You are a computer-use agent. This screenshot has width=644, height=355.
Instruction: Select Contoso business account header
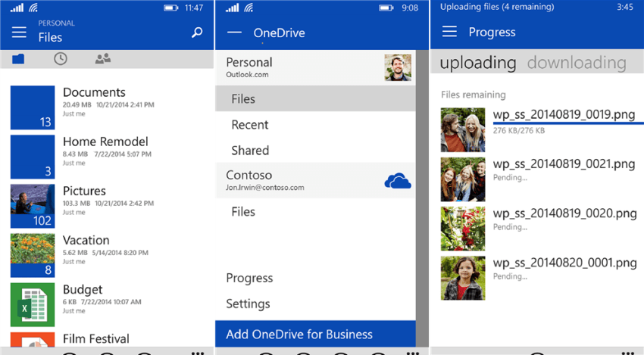[x=315, y=181]
